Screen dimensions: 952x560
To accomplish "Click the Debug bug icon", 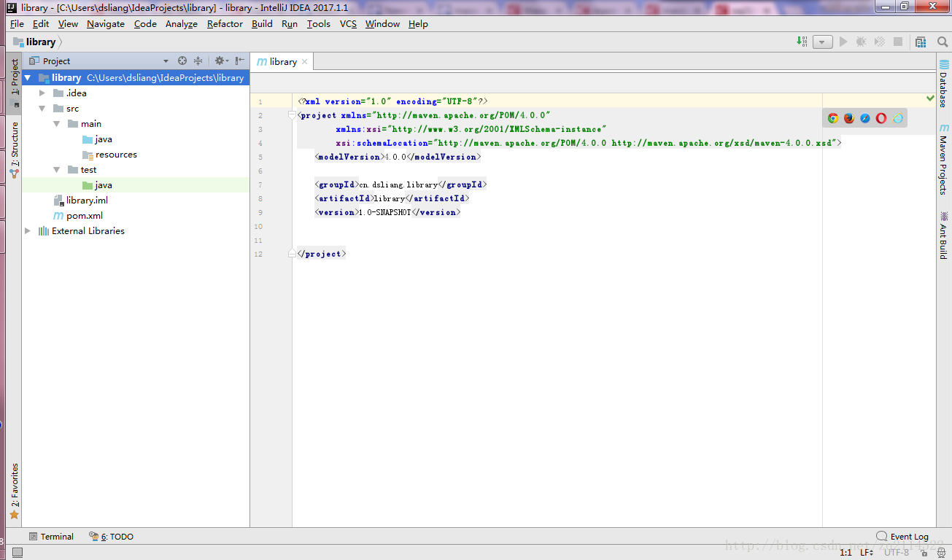I will tap(862, 42).
